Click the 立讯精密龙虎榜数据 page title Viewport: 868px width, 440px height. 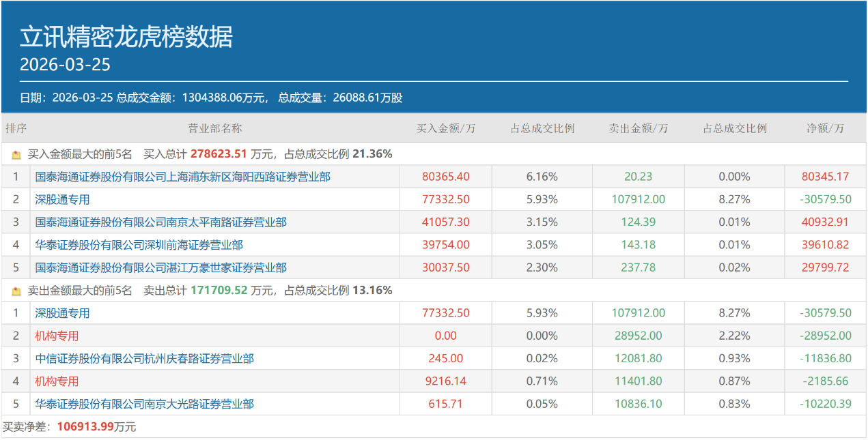pyautogui.click(x=126, y=37)
